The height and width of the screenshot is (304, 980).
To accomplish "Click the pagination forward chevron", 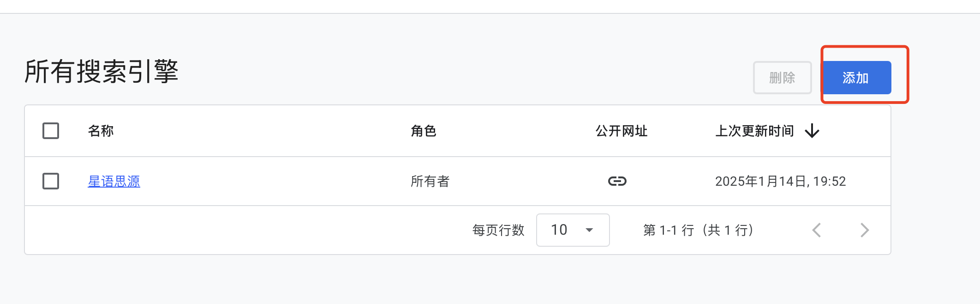I will click(865, 230).
